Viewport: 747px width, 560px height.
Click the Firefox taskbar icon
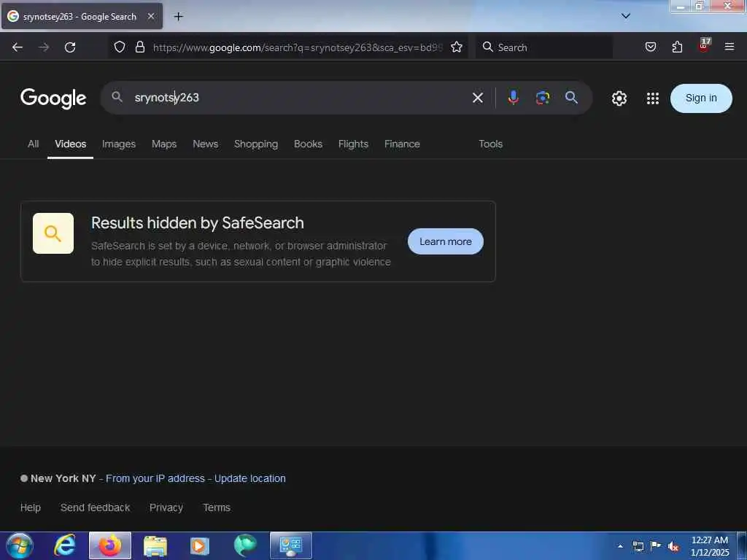[x=110, y=545]
